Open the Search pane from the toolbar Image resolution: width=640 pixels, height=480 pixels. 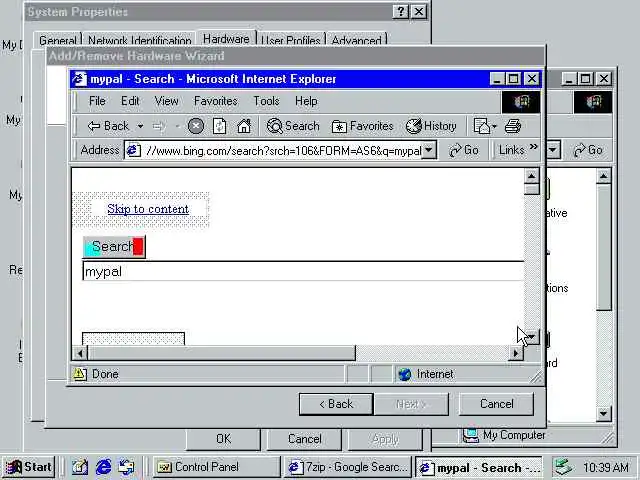(293, 126)
